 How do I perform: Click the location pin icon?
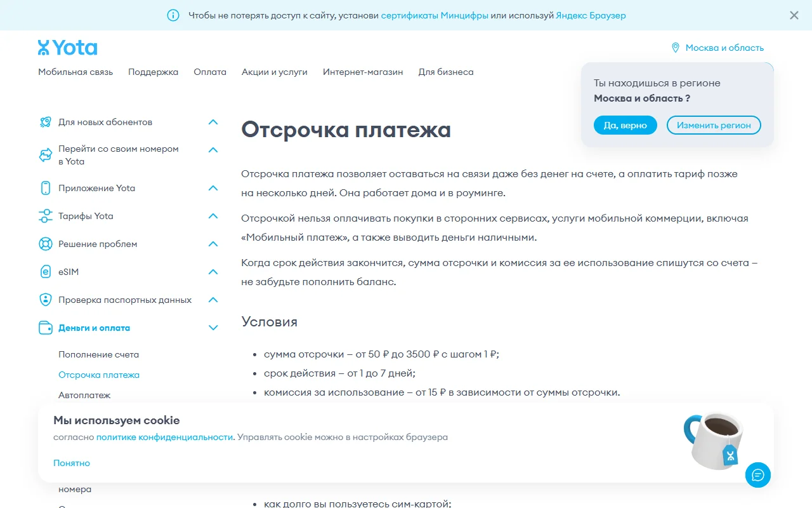point(676,48)
